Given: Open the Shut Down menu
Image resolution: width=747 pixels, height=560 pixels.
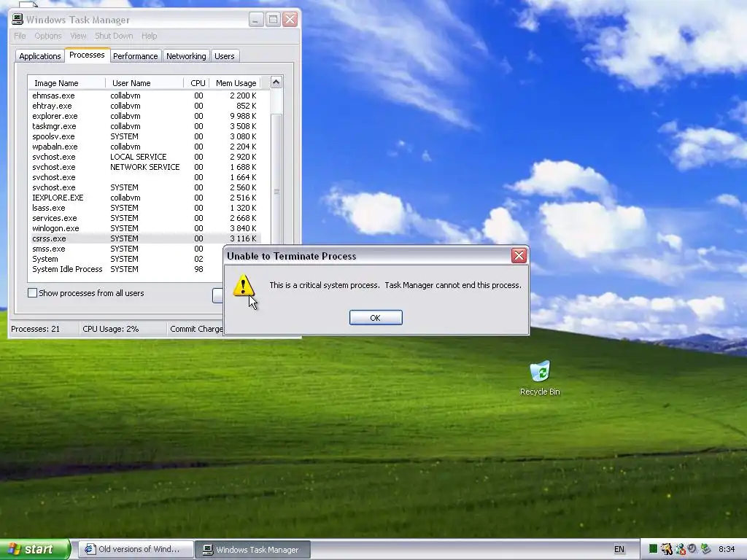Looking at the screenshot, I should (x=114, y=36).
